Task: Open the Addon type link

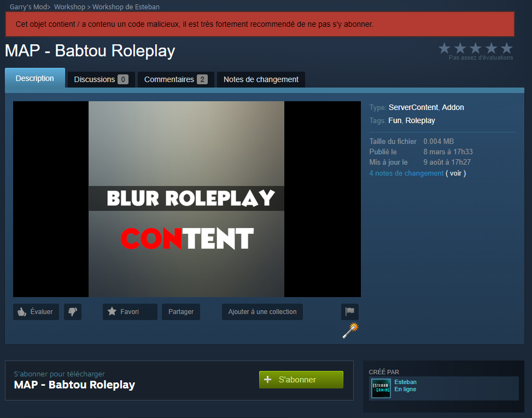Action: (453, 107)
